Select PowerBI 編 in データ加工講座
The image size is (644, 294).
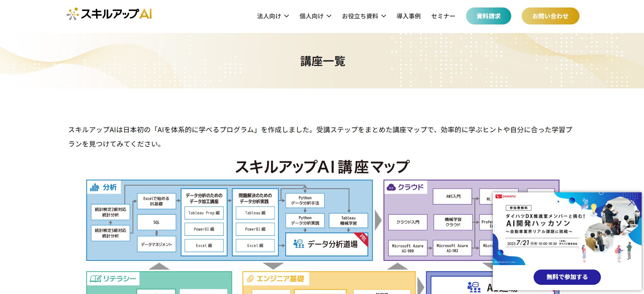pyautogui.click(x=204, y=229)
